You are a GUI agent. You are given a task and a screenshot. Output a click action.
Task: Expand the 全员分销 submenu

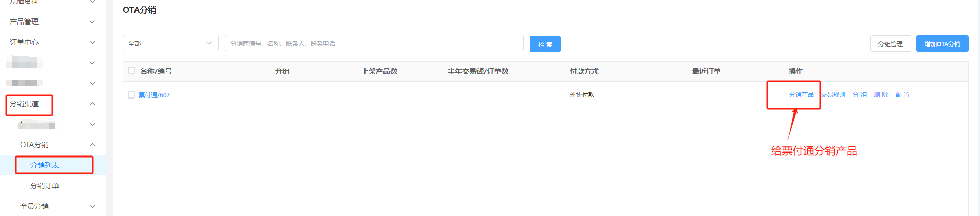click(x=92, y=206)
